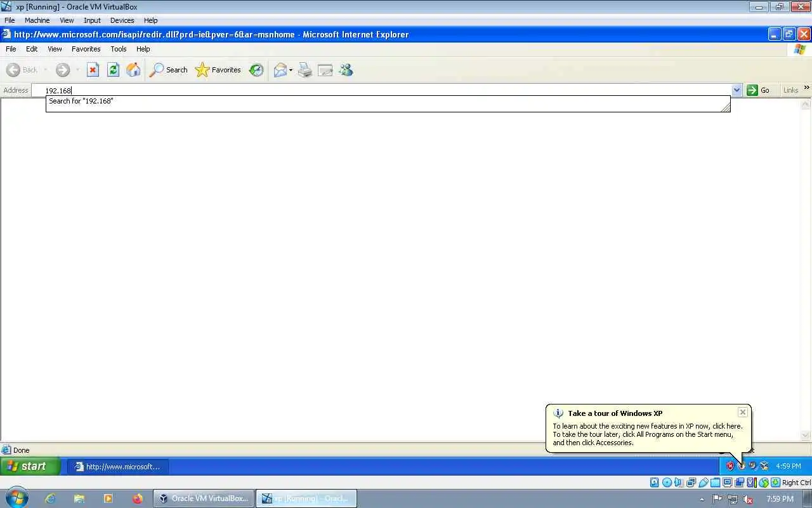This screenshot has height=508, width=812.
Task: Show hidden host tray icons arrow
Action: [702, 499]
